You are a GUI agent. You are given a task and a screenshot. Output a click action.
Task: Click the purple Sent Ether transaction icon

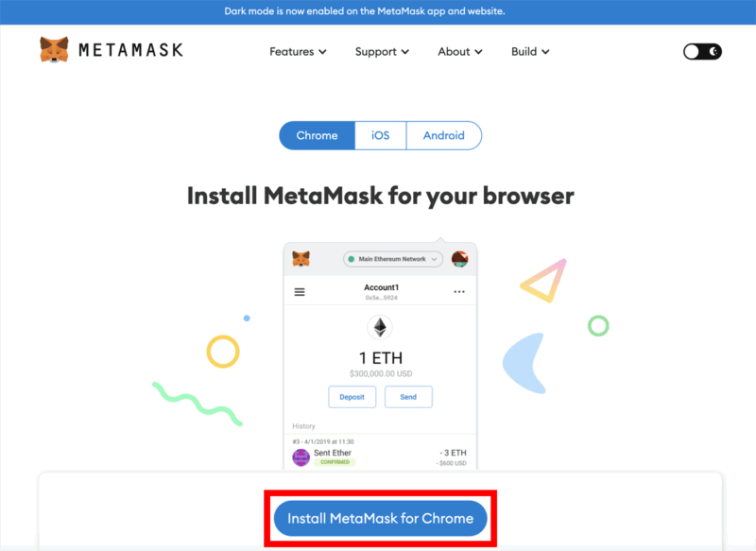(x=301, y=457)
